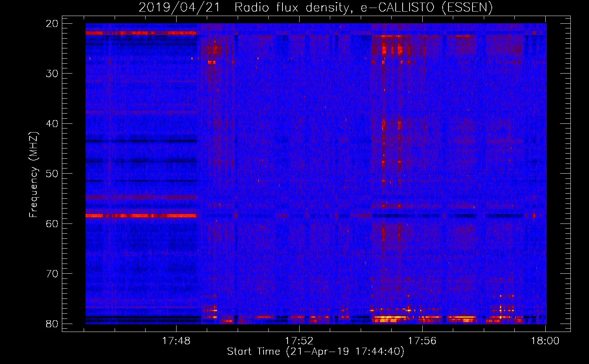The image size is (589, 364).
Task: Click the 17:56 time tick label
Action: click(422, 341)
